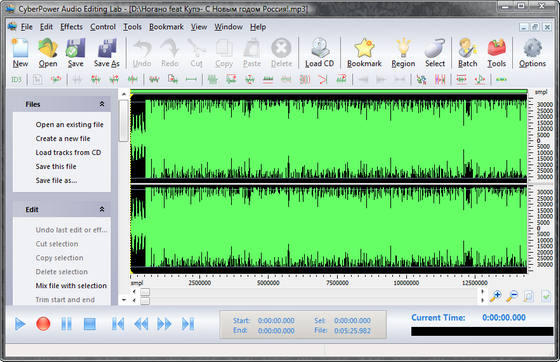Click 'Mix file with selection' link

(x=71, y=286)
